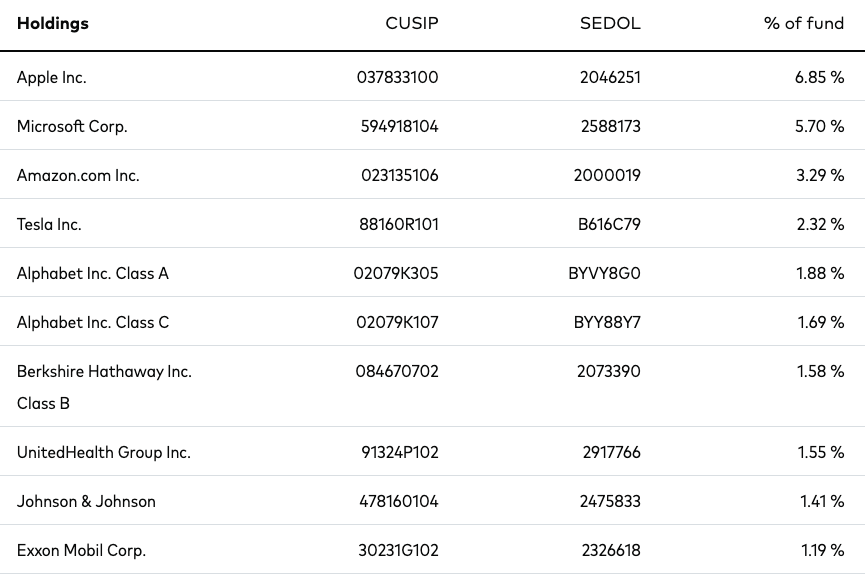The image size is (865, 581).
Task: Select Alphabet Inc. Class A row
Action: point(432,273)
